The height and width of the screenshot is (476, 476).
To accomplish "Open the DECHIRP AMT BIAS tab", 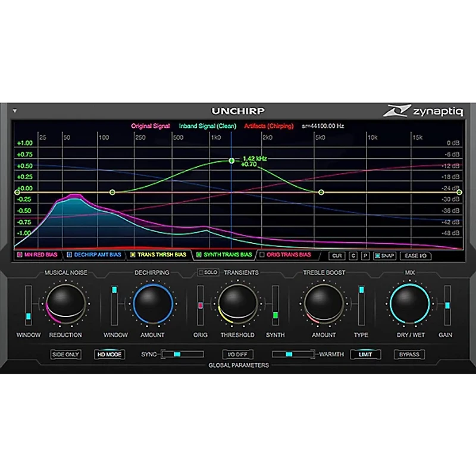I will pos(95,254).
